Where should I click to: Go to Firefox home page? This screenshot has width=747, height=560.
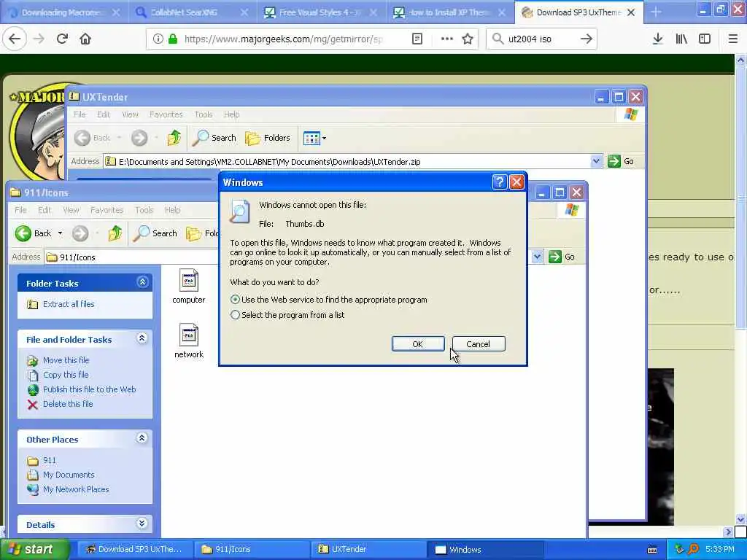point(85,39)
